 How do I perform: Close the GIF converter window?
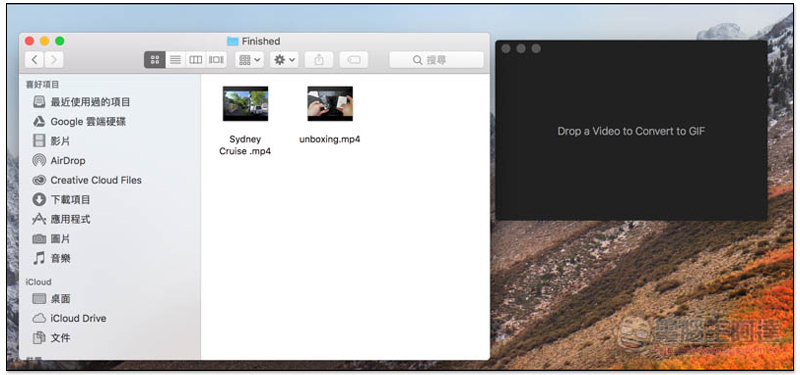[x=506, y=48]
